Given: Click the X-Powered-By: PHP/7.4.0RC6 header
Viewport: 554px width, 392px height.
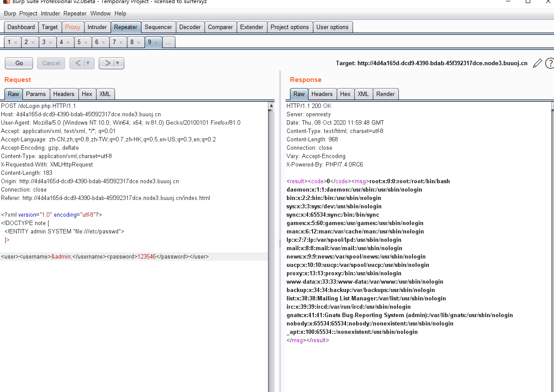Looking at the screenshot, I should click(x=325, y=165).
